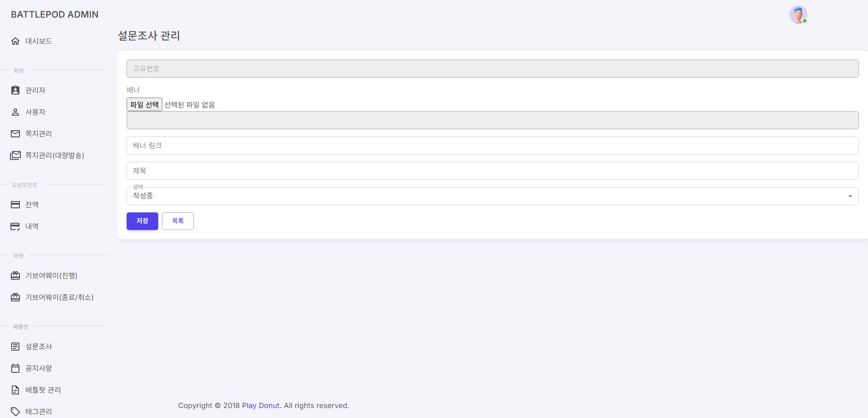Click the 관리자 badge icon in sidebar

(x=15, y=90)
